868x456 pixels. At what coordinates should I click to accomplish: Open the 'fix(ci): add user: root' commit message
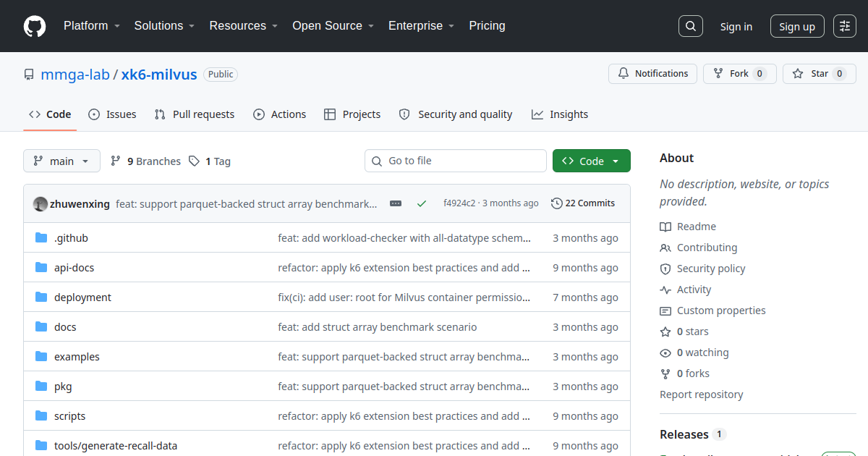pos(404,297)
